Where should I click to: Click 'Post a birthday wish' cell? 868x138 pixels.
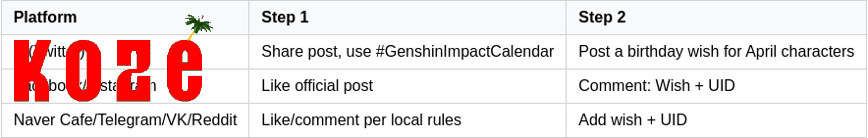point(716,52)
